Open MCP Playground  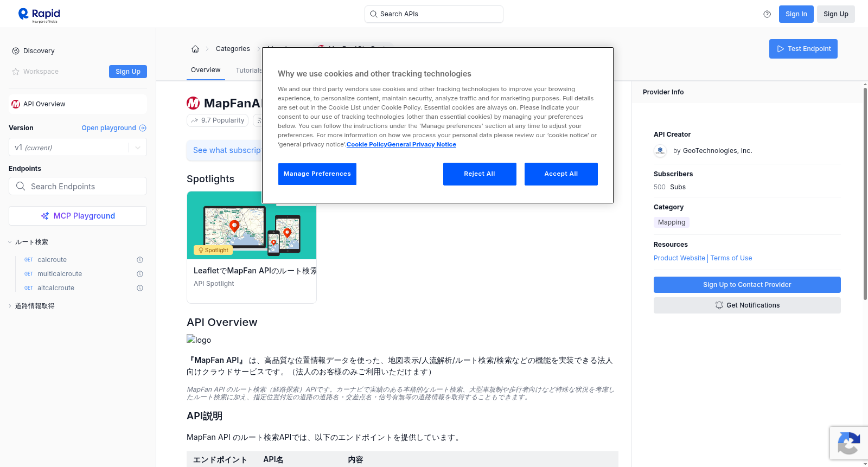(x=78, y=216)
